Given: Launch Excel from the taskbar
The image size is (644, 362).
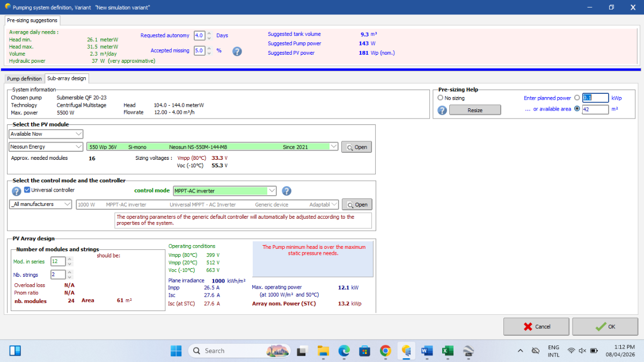Looking at the screenshot, I should (448, 351).
